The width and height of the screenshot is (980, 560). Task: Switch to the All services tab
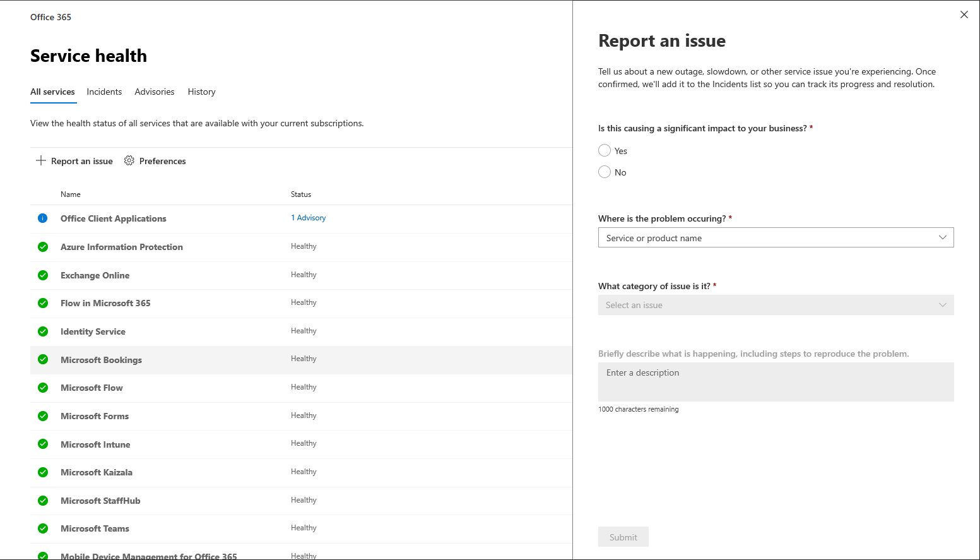click(52, 92)
